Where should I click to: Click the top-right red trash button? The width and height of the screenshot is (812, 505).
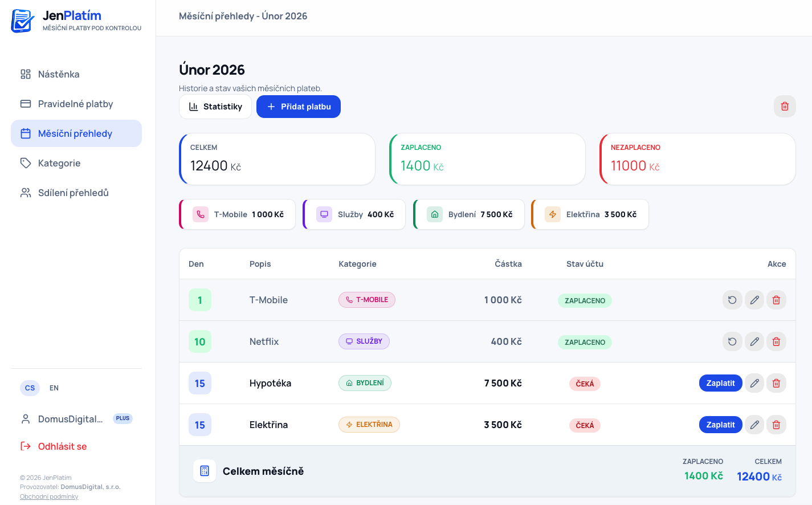point(785,107)
